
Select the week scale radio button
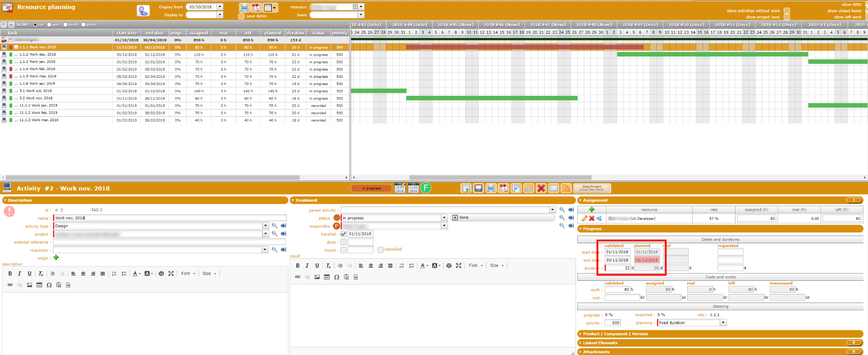(x=49, y=25)
